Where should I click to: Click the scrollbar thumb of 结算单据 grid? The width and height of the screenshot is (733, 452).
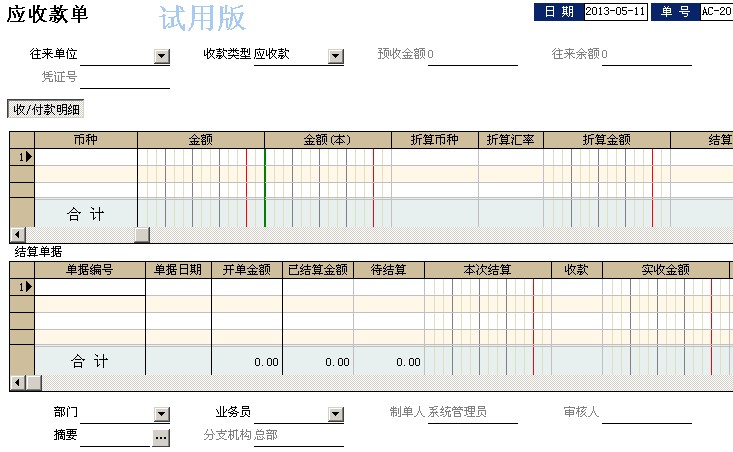(34, 383)
